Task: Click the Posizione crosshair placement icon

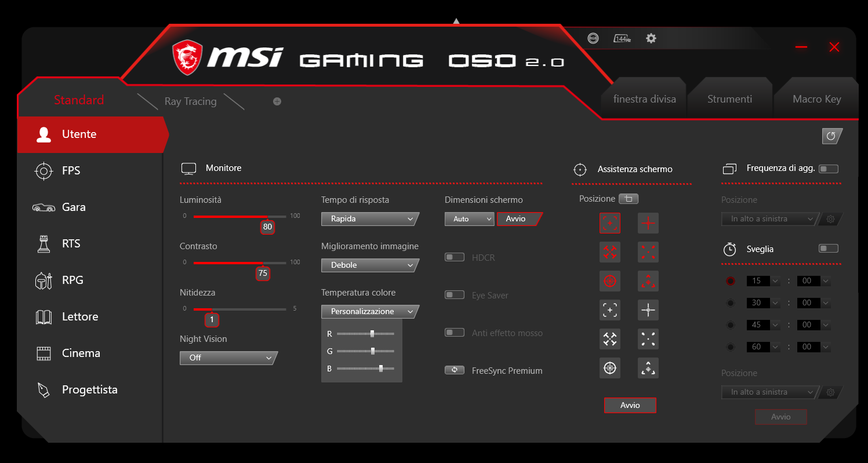Action: [x=629, y=199]
